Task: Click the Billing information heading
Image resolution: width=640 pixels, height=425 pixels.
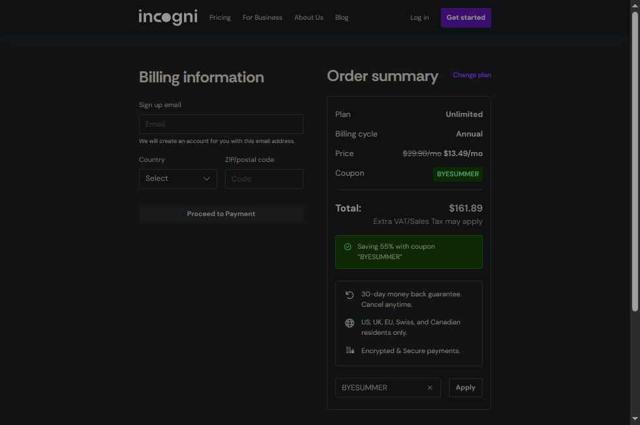Action: tap(201, 78)
